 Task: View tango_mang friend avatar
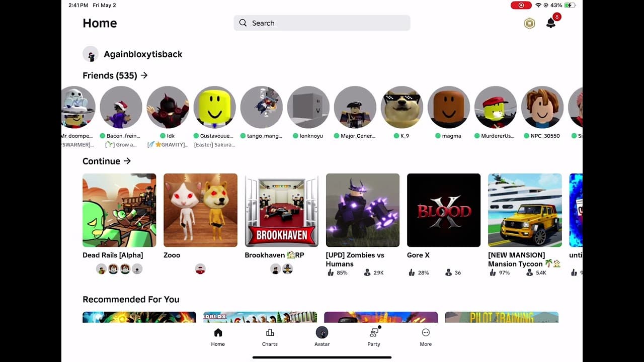[x=261, y=107]
